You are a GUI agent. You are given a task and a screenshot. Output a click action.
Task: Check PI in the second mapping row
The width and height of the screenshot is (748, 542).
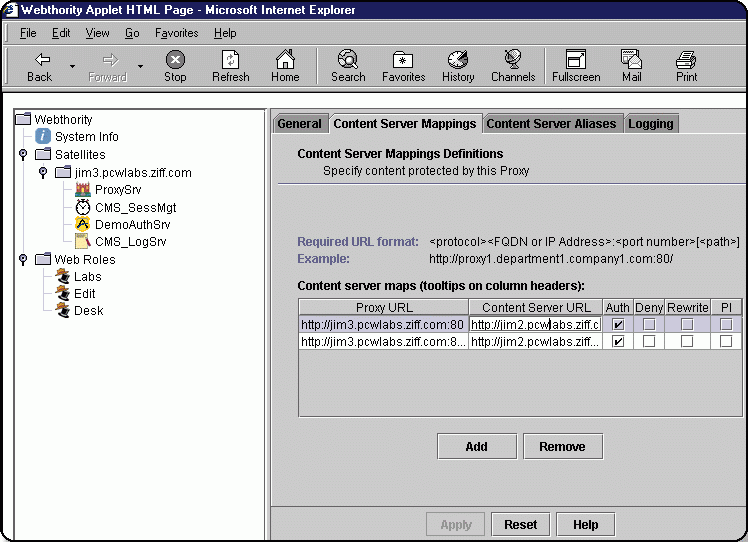[x=726, y=342]
